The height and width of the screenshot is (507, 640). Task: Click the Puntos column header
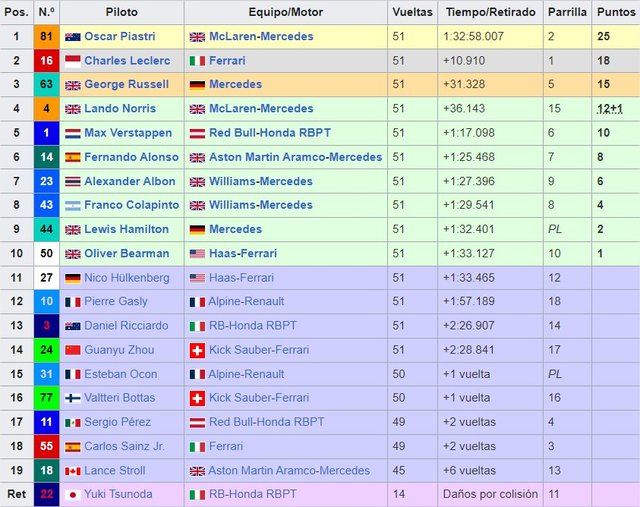tap(616, 12)
